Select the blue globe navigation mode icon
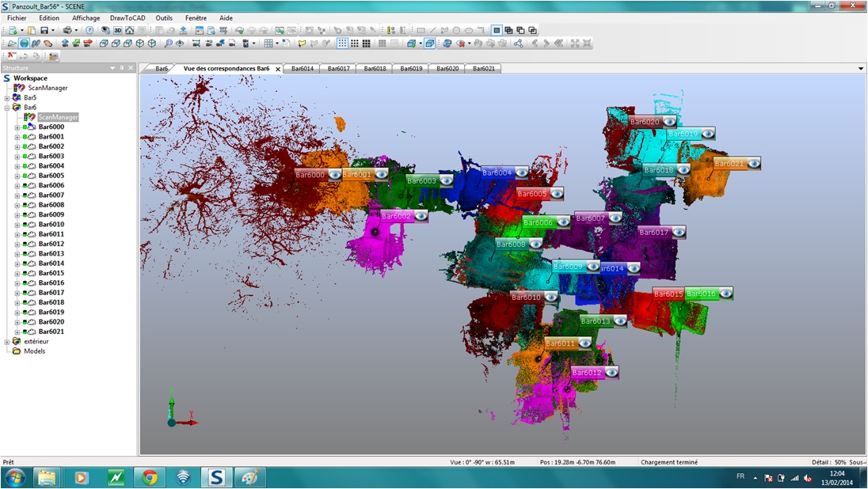Viewport: 868px width, 489px height. pyautogui.click(x=25, y=43)
